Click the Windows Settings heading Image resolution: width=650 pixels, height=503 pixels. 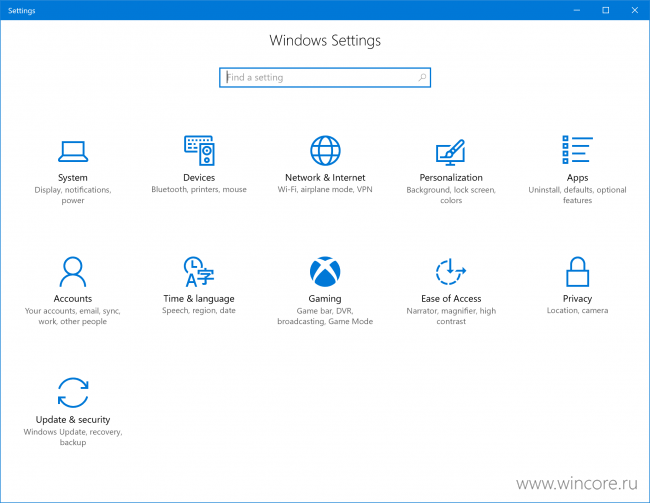[325, 41]
